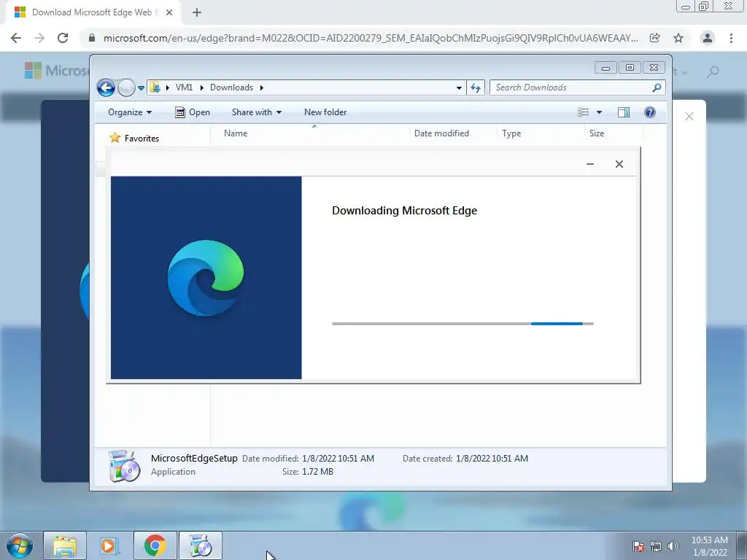Screen dimensions: 747x560
Task: Click New folder in the toolbar
Action: pyautogui.click(x=325, y=112)
